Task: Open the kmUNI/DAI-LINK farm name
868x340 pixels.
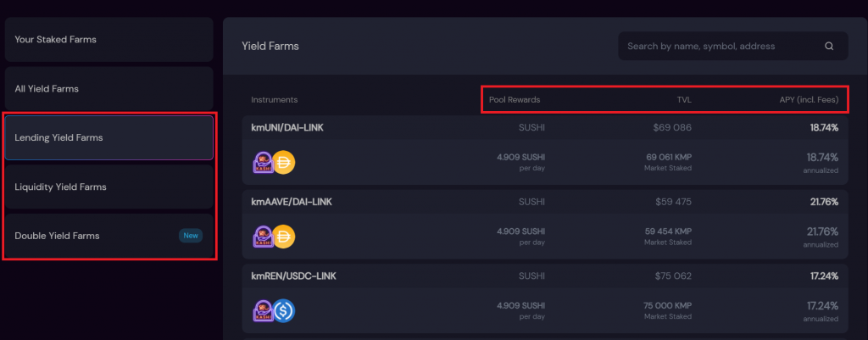Action: tap(287, 127)
